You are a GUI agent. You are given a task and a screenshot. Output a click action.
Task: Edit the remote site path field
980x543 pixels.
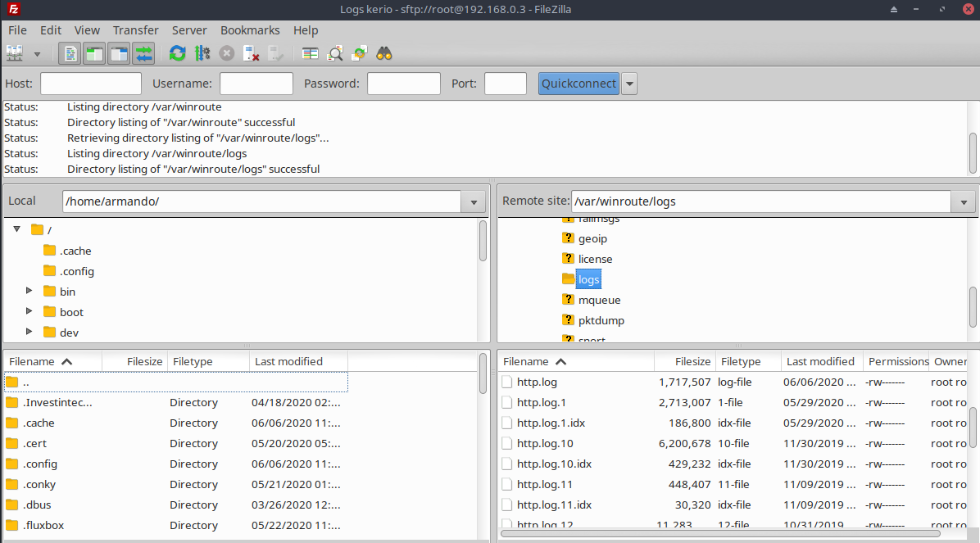click(762, 201)
